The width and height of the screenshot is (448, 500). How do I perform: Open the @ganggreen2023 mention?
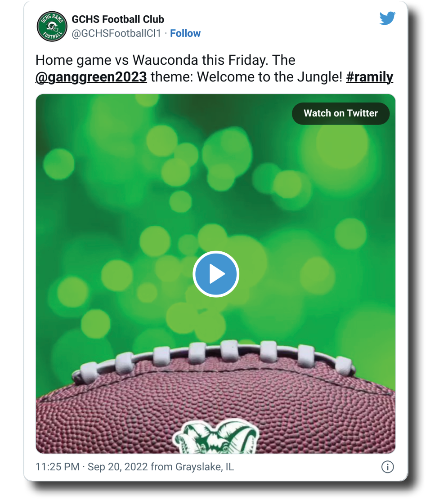(x=91, y=77)
